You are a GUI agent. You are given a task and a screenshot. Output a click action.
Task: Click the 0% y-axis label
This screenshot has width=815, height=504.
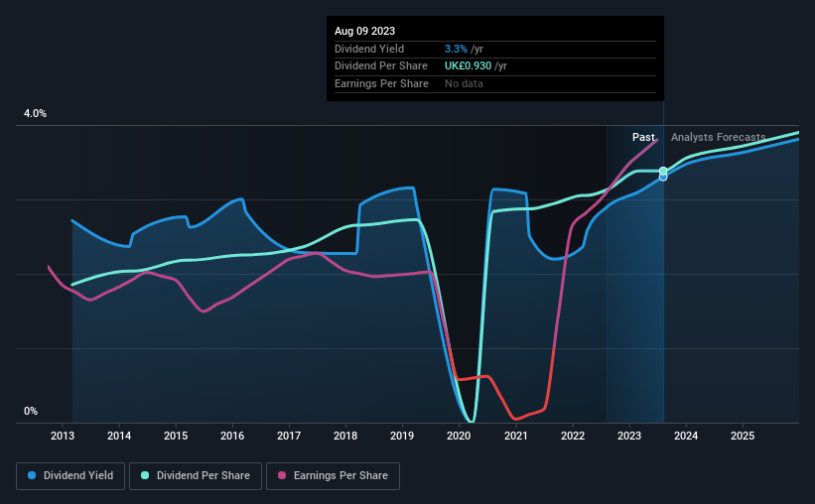pos(31,411)
